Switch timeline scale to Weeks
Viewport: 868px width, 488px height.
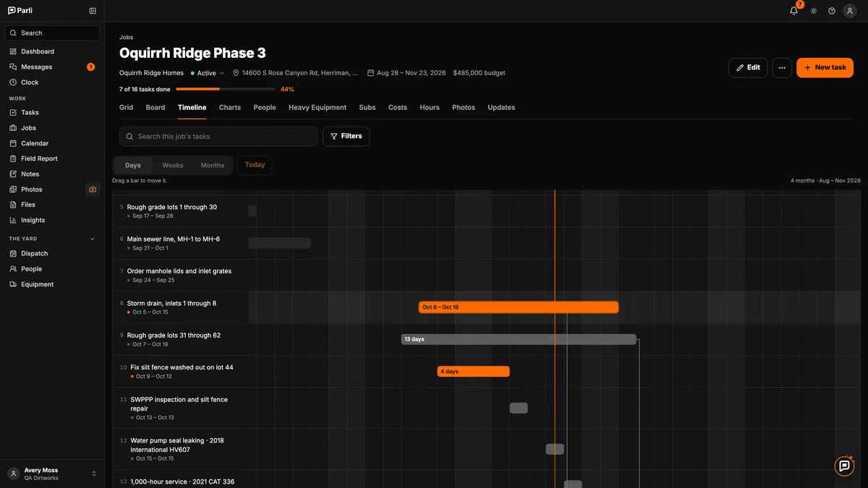point(173,166)
